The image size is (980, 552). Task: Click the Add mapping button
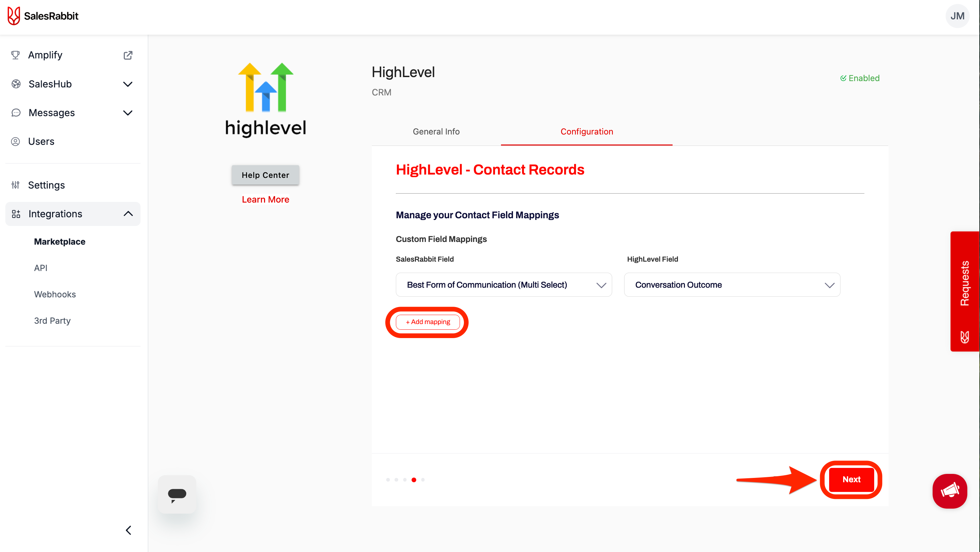pyautogui.click(x=428, y=322)
